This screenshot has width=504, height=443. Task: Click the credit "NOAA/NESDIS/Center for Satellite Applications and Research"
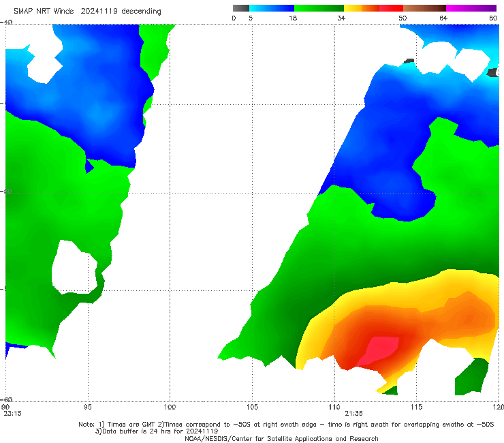pyautogui.click(x=281, y=438)
